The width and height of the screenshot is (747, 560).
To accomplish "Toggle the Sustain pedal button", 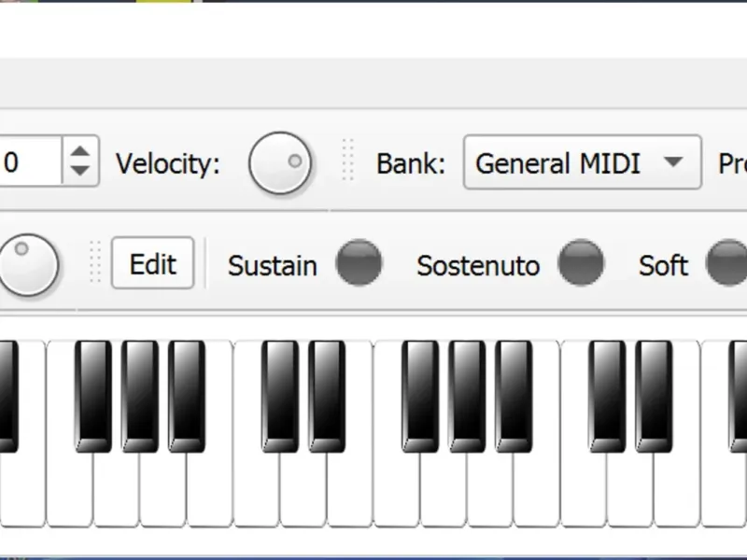I will tap(359, 263).
